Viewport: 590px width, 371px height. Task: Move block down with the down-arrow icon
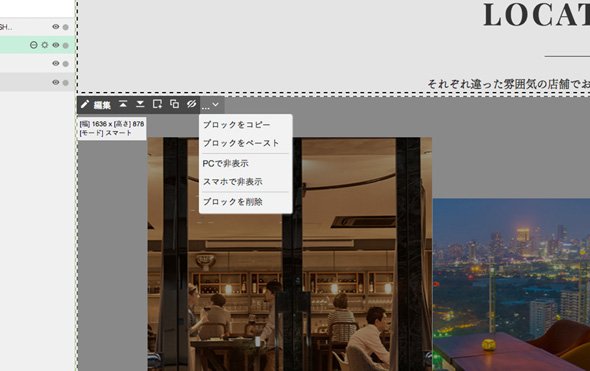pyautogui.click(x=140, y=104)
